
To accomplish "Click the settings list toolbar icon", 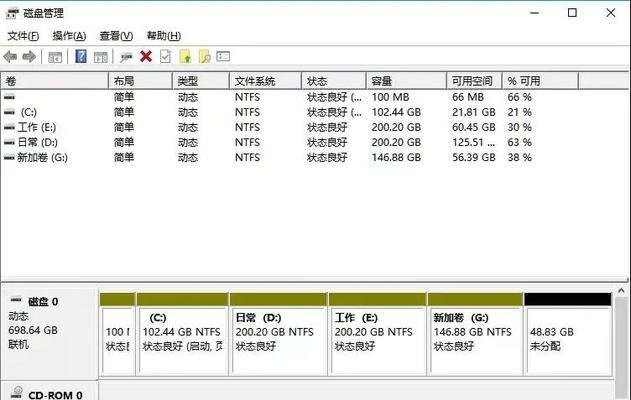I will pos(223,56).
